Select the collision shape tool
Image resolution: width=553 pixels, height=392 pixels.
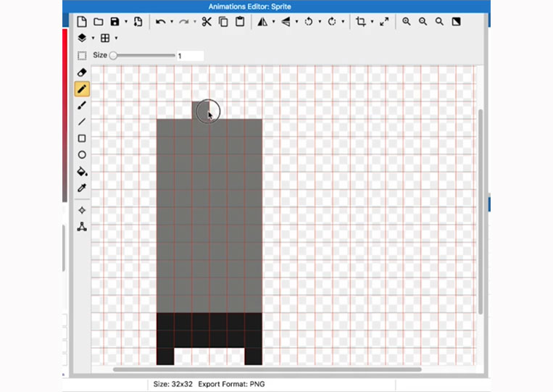pyautogui.click(x=82, y=227)
